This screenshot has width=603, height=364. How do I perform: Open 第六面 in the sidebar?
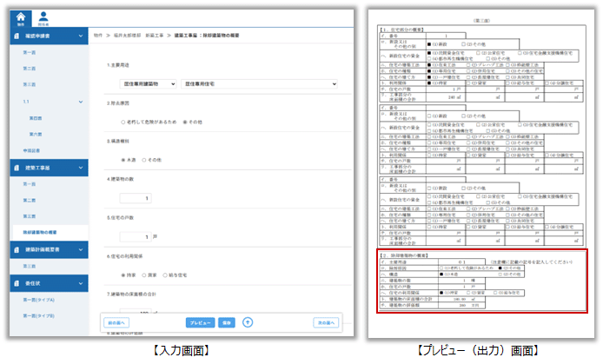[36, 135]
